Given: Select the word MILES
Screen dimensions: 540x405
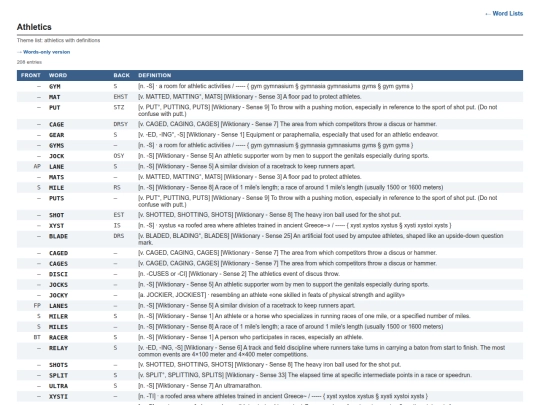Looking at the screenshot, I should coord(58,327).
